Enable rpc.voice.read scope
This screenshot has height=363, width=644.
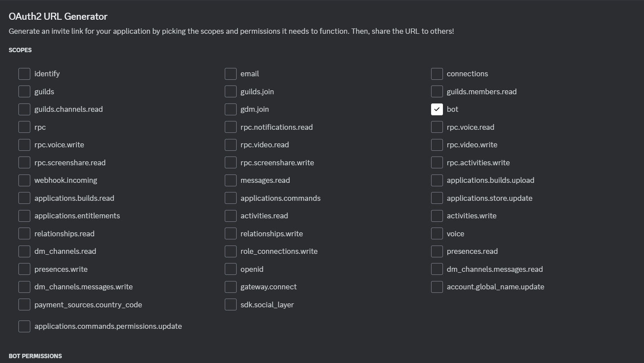point(437,127)
